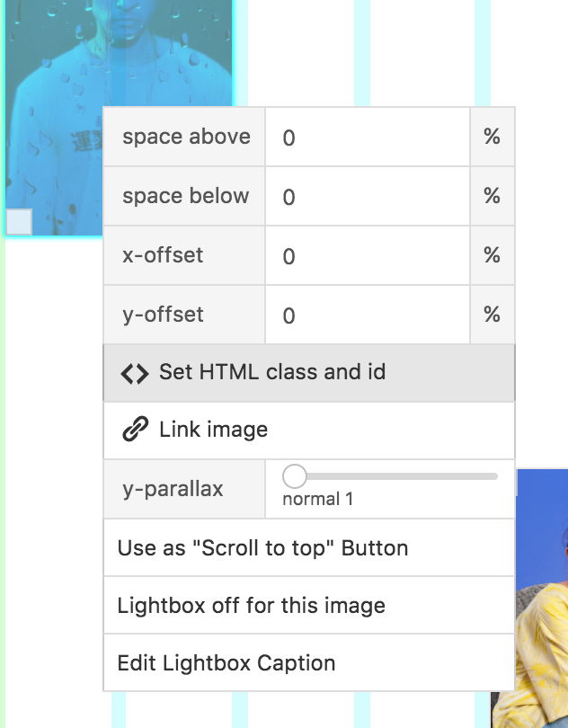Image resolution: width=568 pixels, height=728 pixels.
Task: Toggle the y-offset percent unit
Action: (x=492, y=315)
